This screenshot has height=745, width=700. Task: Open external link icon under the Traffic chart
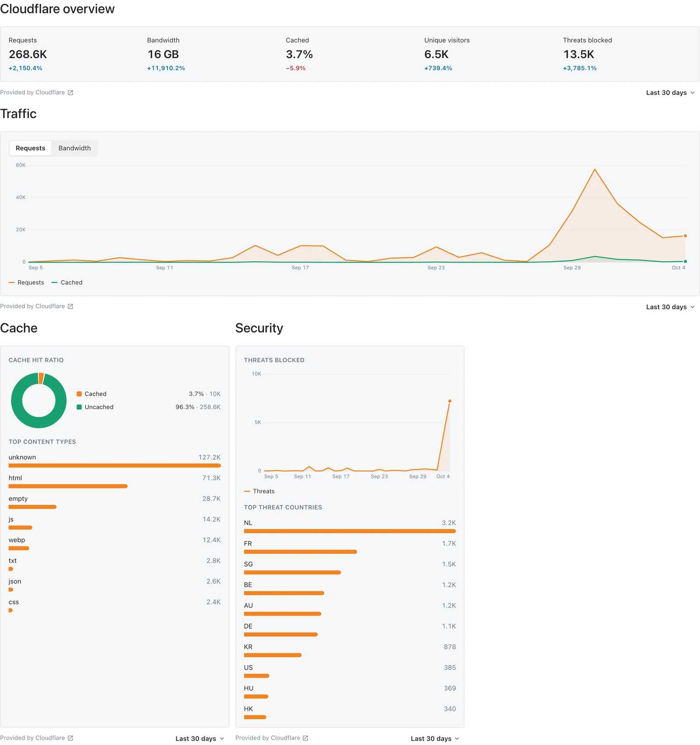coord(70,307)
